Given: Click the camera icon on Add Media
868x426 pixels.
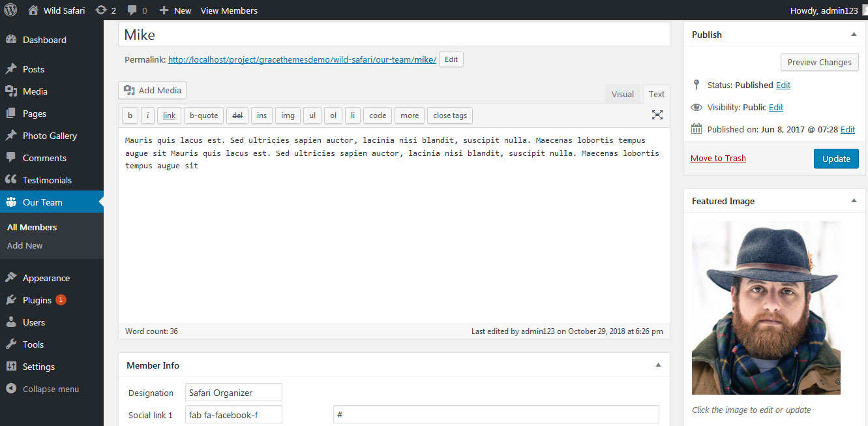Looking at the screenshot, I should point(129,90).
